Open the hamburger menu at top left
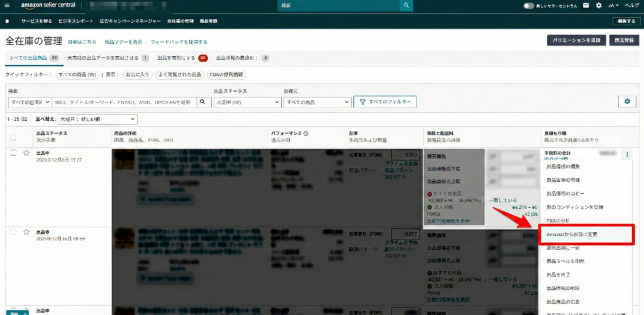Screen dimensions: 644x315 [7, 5]
